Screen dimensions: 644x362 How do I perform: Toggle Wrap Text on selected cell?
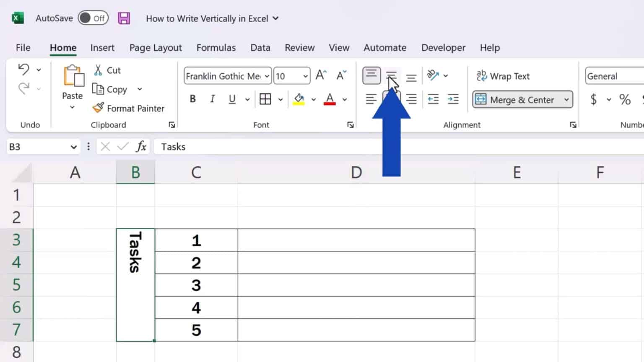point(503,76)
